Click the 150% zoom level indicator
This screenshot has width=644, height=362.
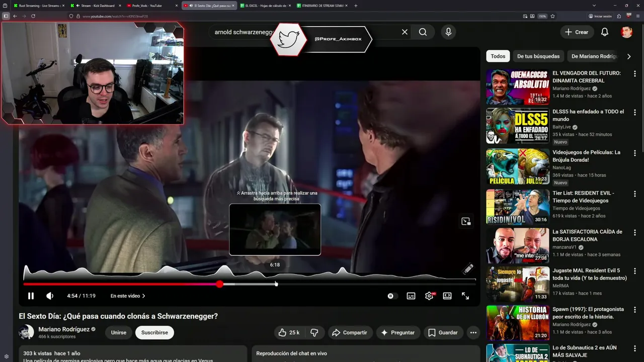542,16
